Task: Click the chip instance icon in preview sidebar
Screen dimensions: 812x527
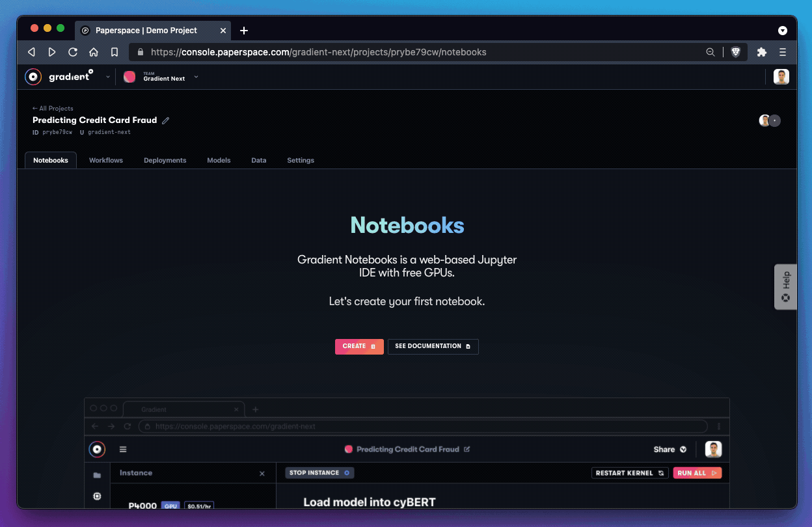Action: click(x=97, y=496)
